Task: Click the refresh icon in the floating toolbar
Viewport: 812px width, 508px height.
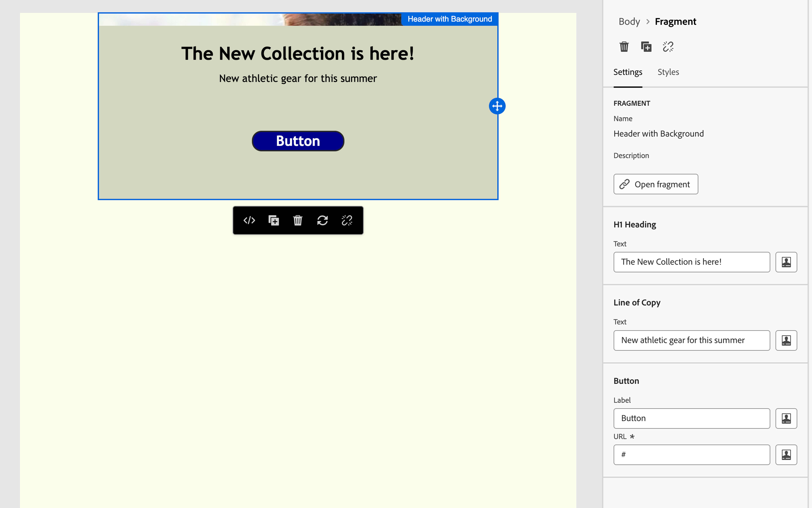Action: (322, 220)
